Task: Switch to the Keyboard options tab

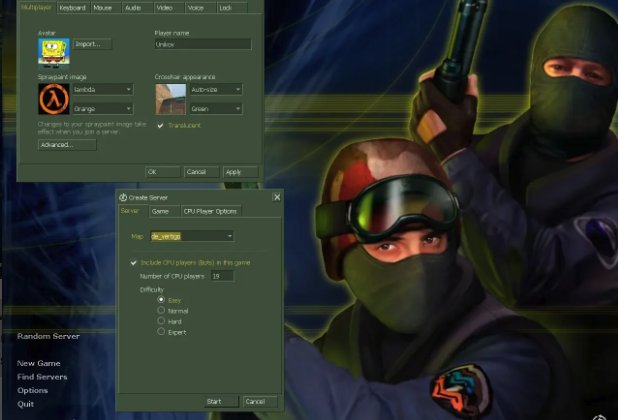Action: point(72,7)
